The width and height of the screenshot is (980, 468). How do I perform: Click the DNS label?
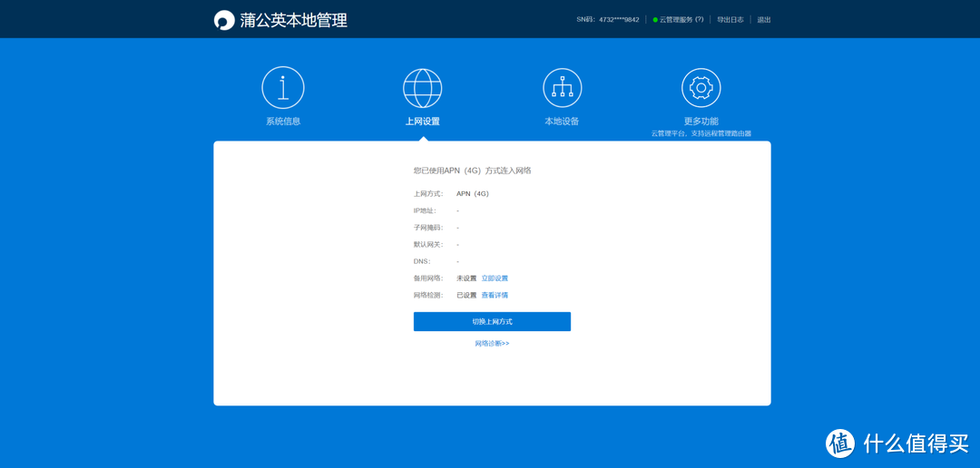422,261
